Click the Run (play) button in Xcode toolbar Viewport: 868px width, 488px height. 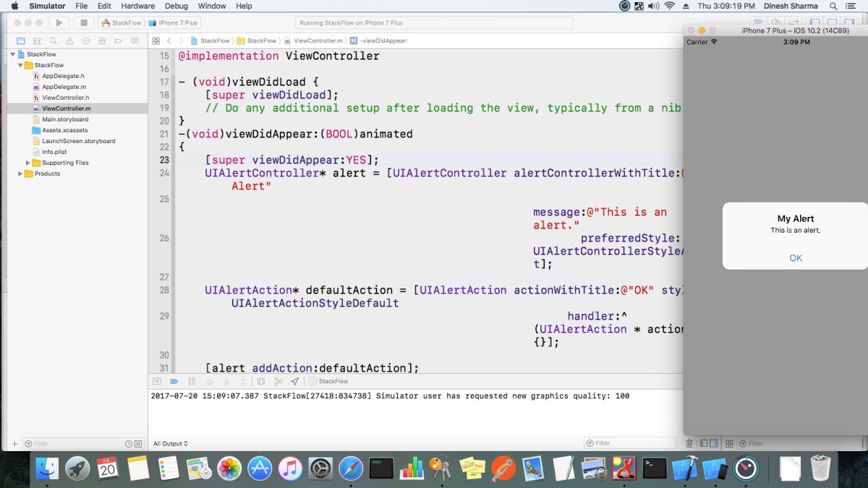(x=59, y=23)
